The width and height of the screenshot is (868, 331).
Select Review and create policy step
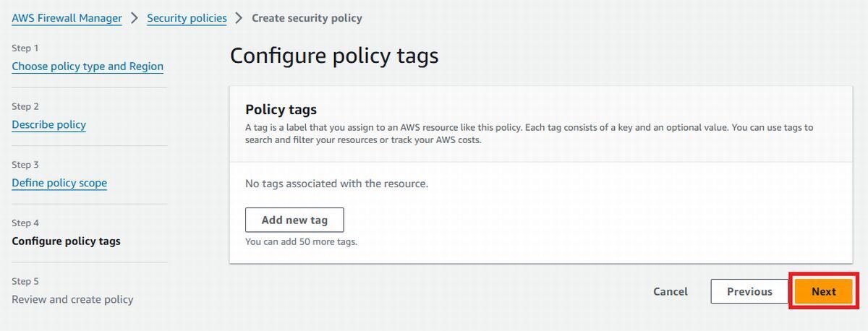pos(72,299)
